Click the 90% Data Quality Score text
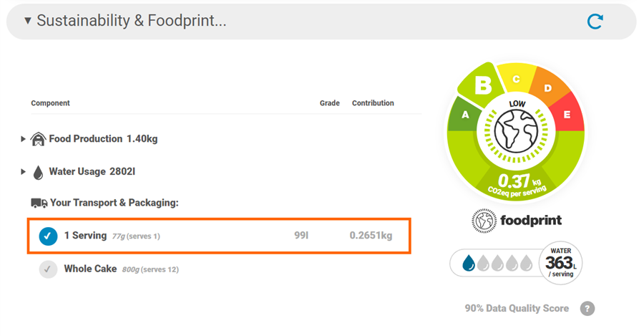The width and height of the screenshot is (644, 336). point(517,309)
